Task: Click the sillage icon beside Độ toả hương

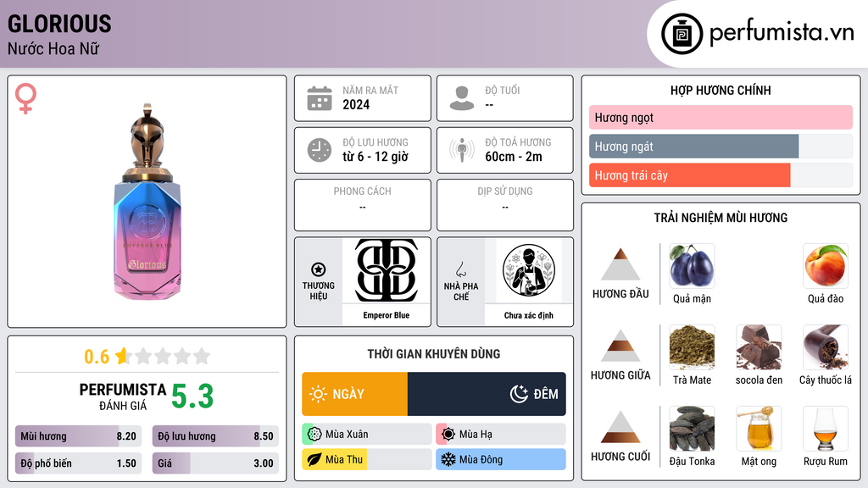Action: (462, 150)
